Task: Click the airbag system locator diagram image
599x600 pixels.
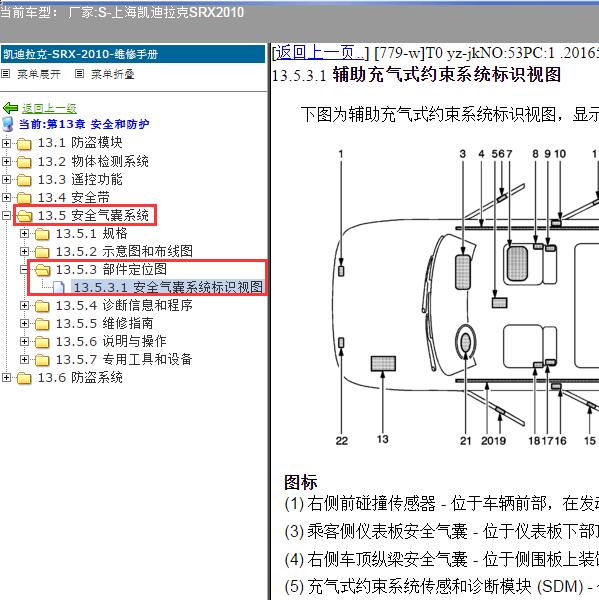Action: coord(465,300)
